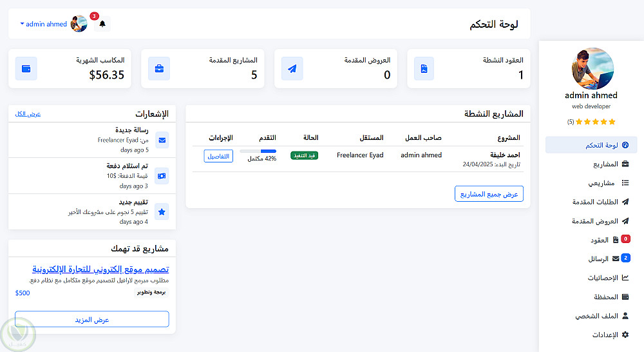Click the paper plane icon beside العروض المقدمة sidebar item
Image resolution: width=644 pixels, height=352 pixels.
pos(625,221)
